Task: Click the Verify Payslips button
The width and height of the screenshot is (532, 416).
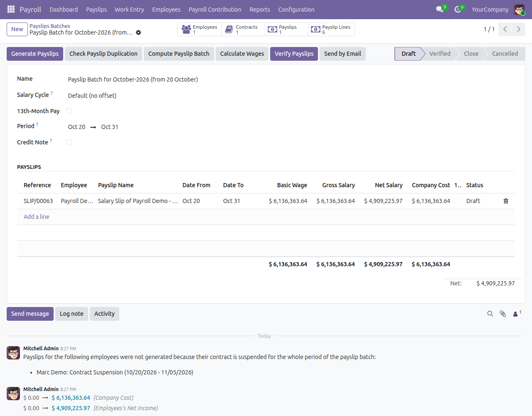Action: [294, 54]
